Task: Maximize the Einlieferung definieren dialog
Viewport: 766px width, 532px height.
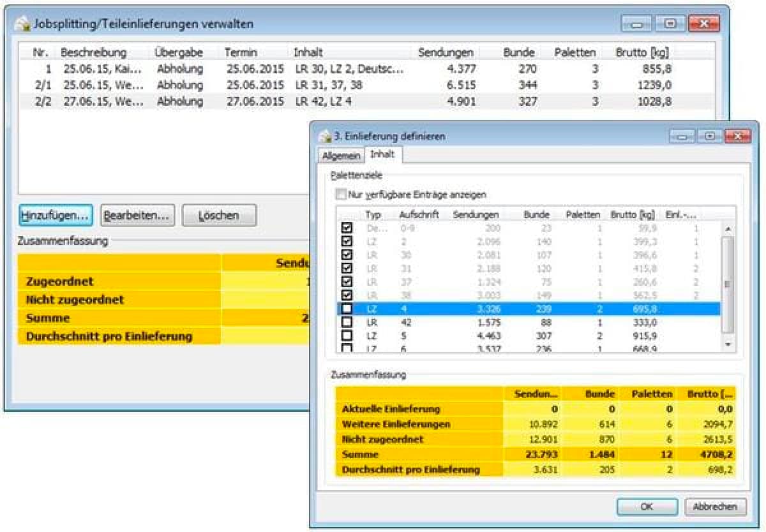Action: [x=709, y=136]
